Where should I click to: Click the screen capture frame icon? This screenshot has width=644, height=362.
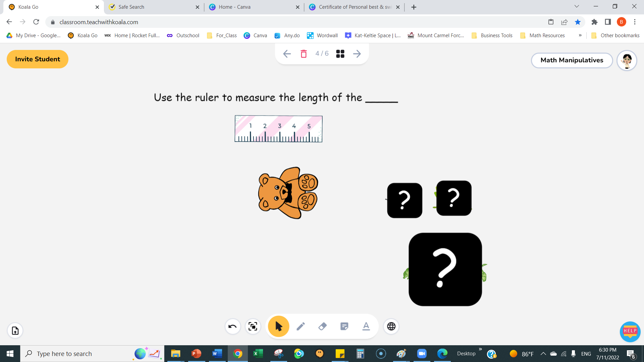(x=253, y=326)
